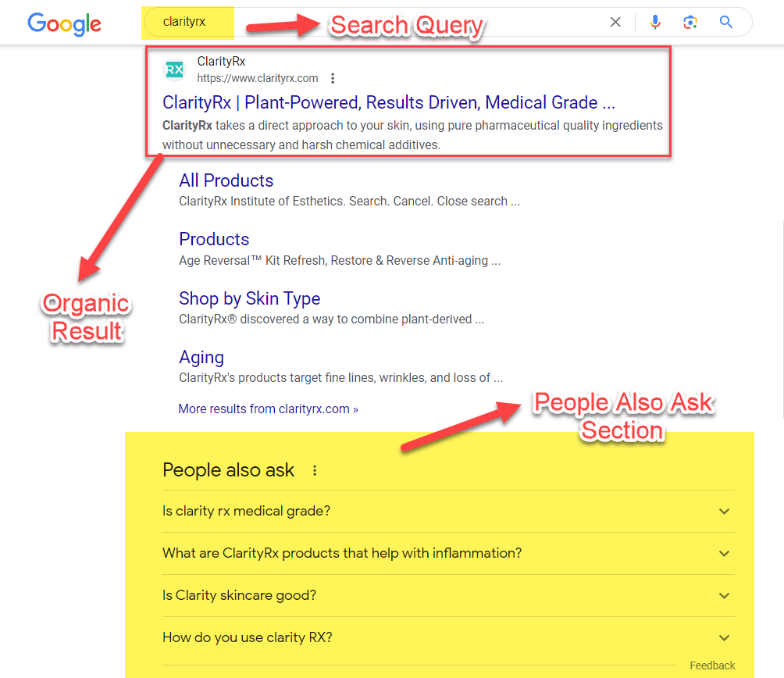Open the Shop by Skin Type sitelink

(250, 298)
